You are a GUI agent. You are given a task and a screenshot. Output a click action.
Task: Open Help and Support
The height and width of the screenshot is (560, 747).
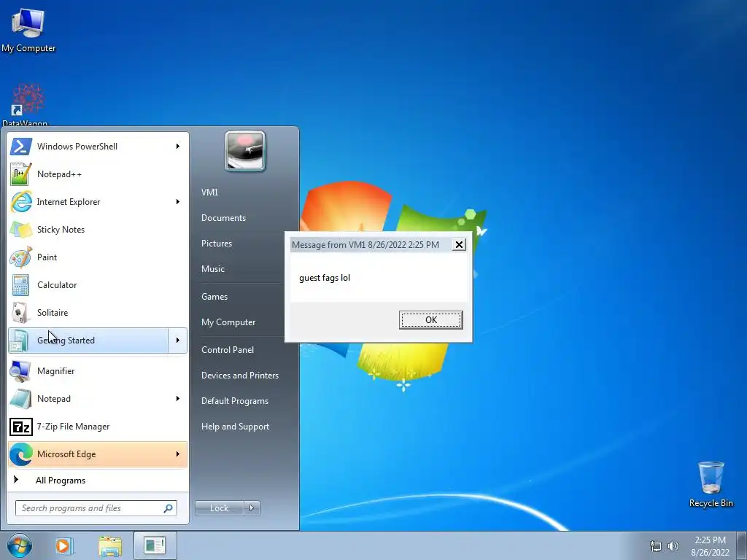236,427
